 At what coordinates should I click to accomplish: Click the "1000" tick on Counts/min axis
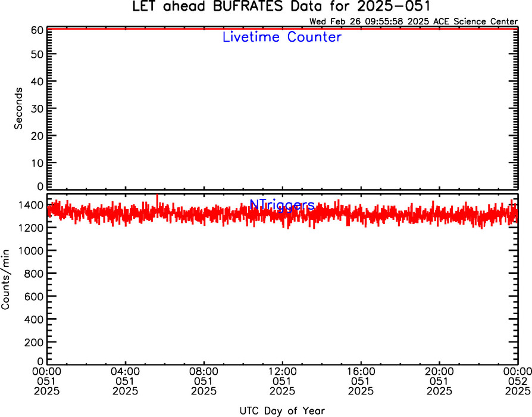(31, 251)
